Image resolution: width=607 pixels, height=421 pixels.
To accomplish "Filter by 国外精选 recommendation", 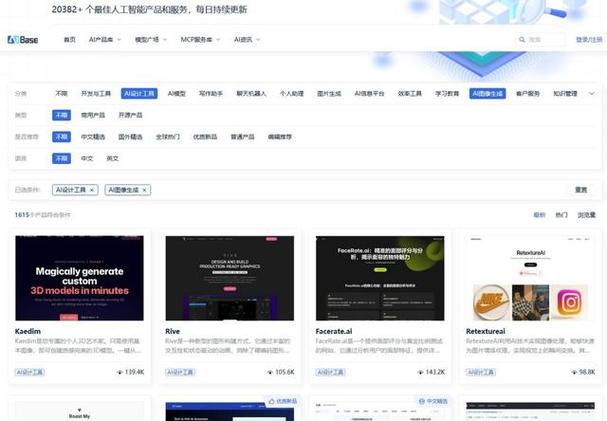I will click(130, 137).
